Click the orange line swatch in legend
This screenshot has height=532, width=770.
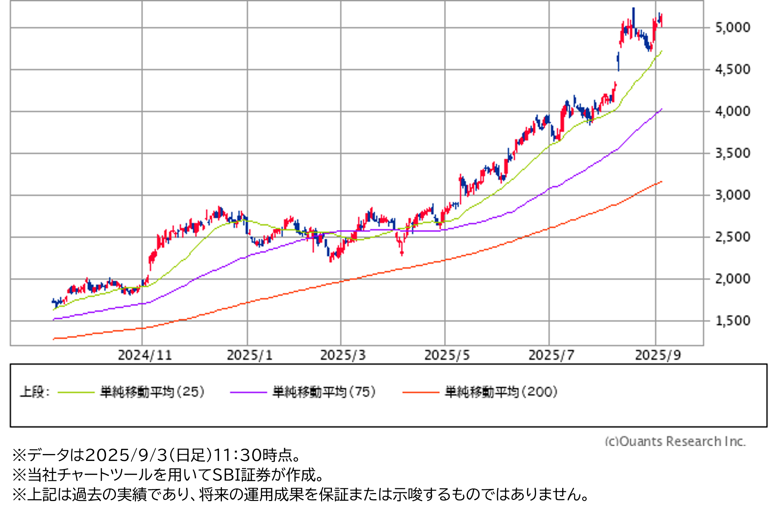pyautogui.click(x=421, y=392)
